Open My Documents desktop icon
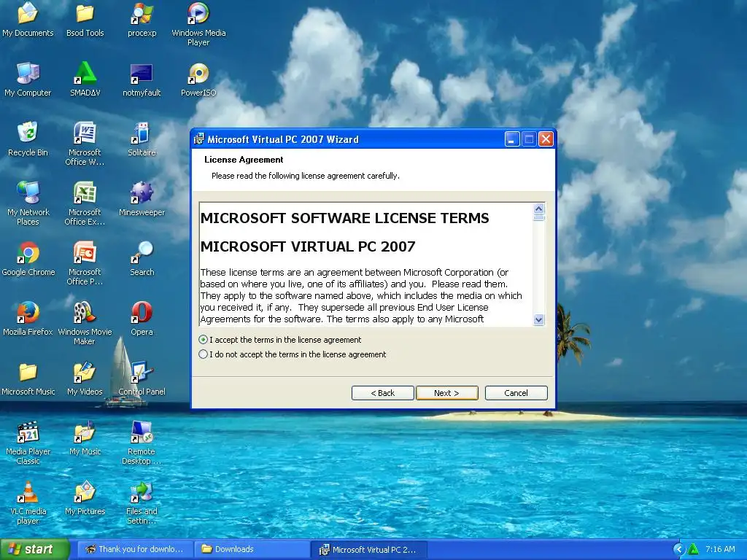 (28, 13)
